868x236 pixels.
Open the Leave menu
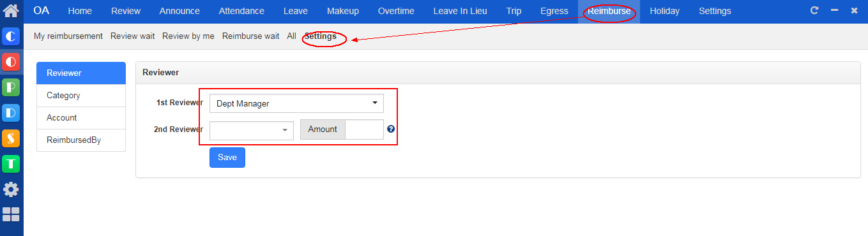(x=296, y=11)
